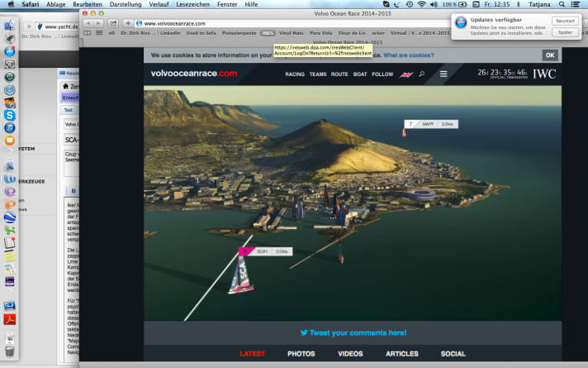Open the Skype icon in the Dock

[9, 115]
